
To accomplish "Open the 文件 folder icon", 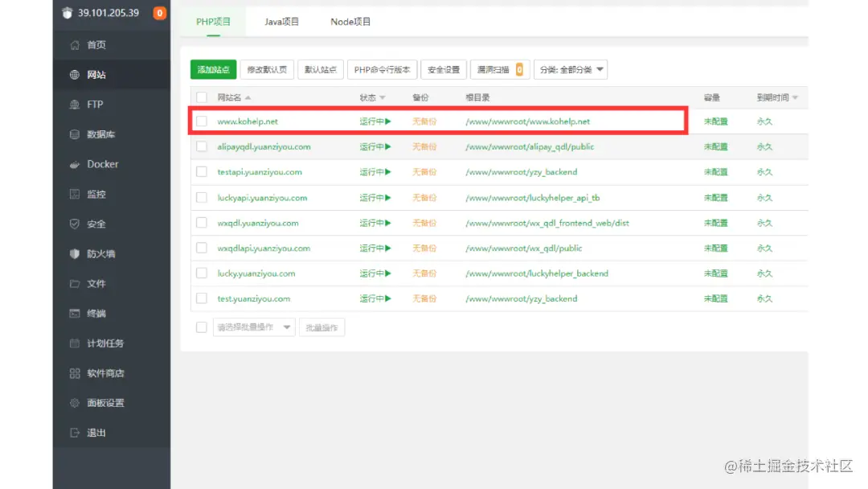I will (x=75, y=284).
